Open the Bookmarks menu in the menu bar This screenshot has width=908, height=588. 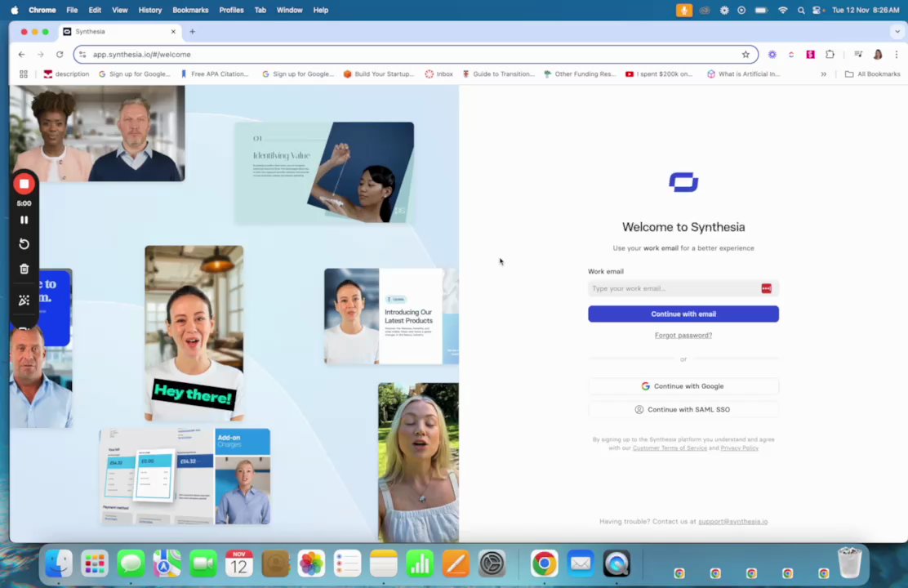(x=190, y=10)
